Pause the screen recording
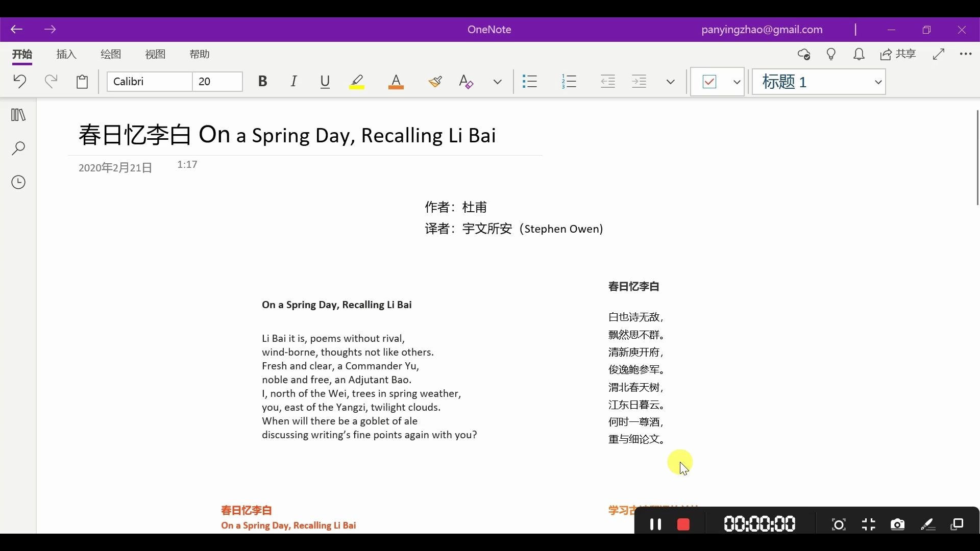 pyautogui.click(x=656, y=524)
